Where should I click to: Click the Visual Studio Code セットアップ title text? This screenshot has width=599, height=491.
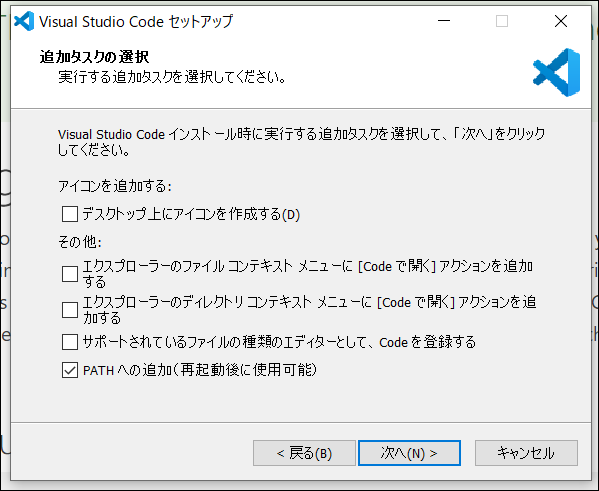point(136,22)
